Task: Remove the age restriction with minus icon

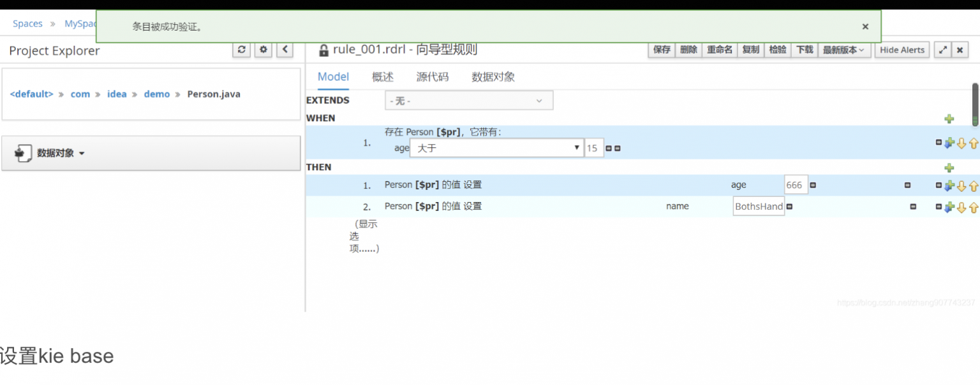Action: (x=609, y=148)
